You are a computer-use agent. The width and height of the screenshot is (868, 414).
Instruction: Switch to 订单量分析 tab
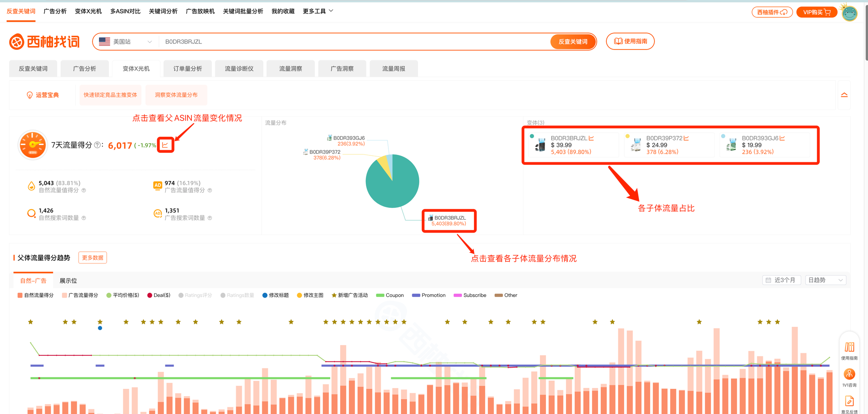[x=188, y=69]
